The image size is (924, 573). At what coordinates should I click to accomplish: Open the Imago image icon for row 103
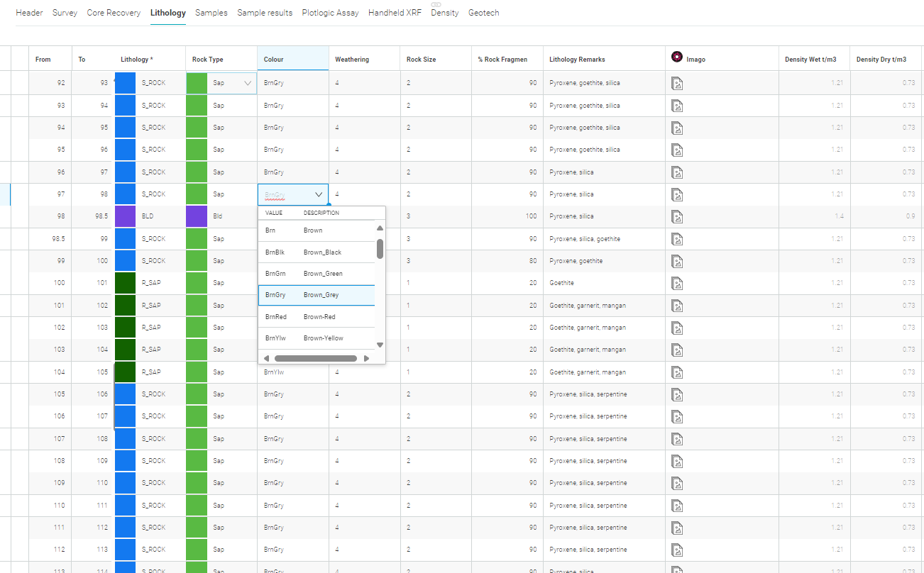(x=678, y=350)
